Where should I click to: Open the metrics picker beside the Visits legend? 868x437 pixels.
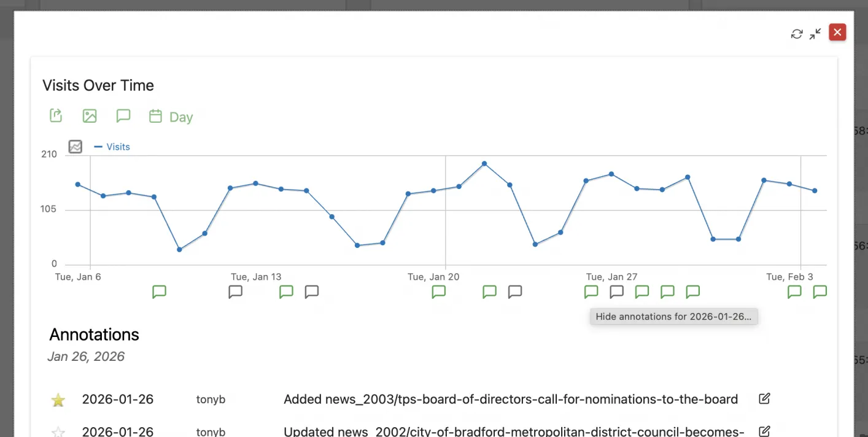[x=75, y=147]
